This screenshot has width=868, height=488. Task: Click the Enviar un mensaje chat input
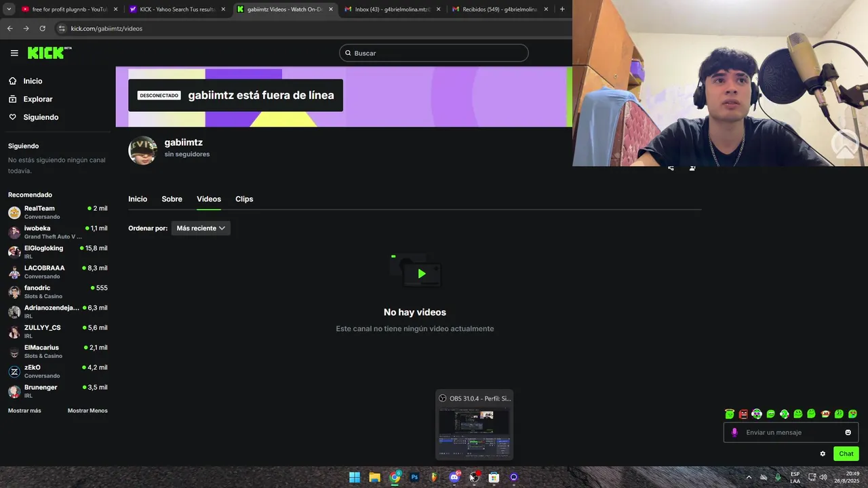coord(791,432)
